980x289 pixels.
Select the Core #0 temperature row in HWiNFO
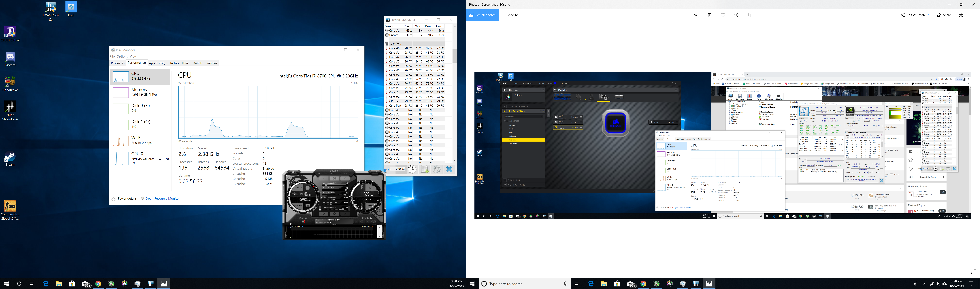click(415, 48)
